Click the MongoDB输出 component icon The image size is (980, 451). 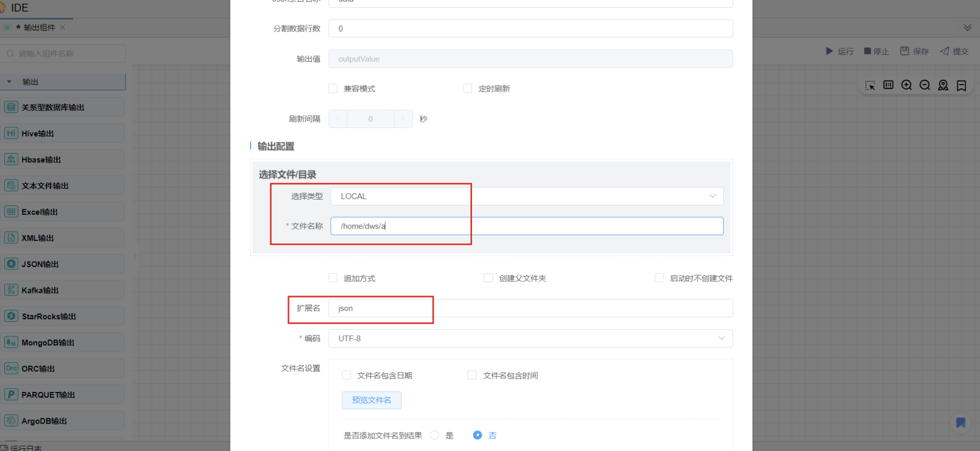coord(11,342)
